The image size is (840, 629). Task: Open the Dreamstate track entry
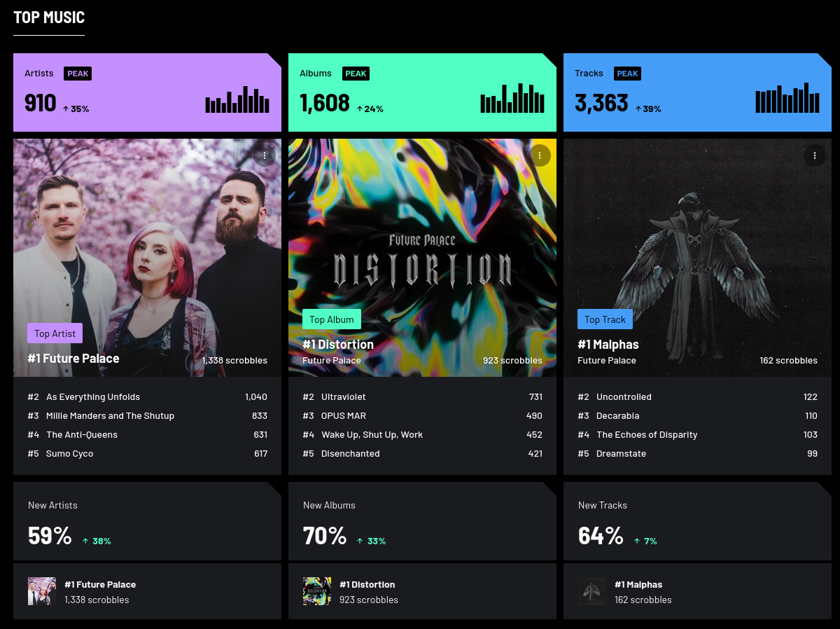click(x=621, y=453)
